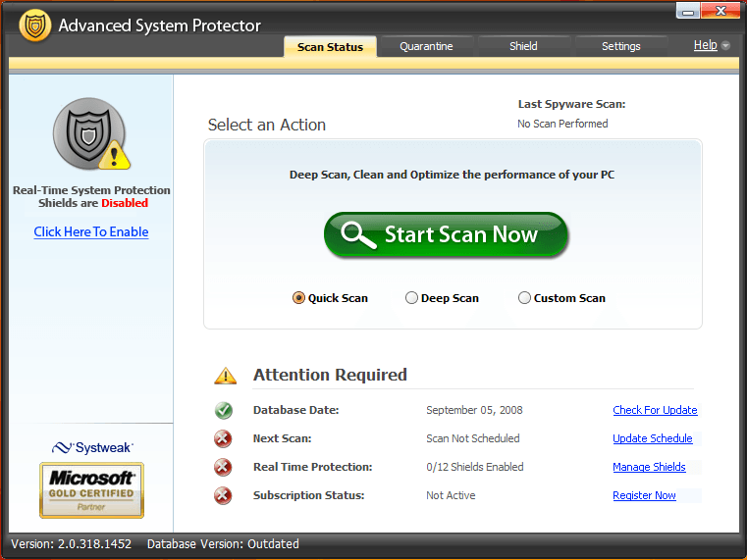The height and width of the screenshot is (560, 747).
Task: Select the Deep Scan option
Action: tap(442, 298)
